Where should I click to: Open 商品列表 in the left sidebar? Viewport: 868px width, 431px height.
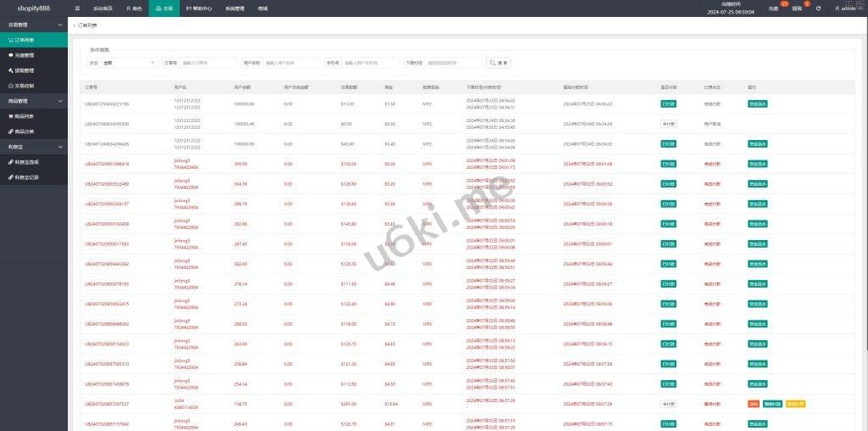(25, 116)
